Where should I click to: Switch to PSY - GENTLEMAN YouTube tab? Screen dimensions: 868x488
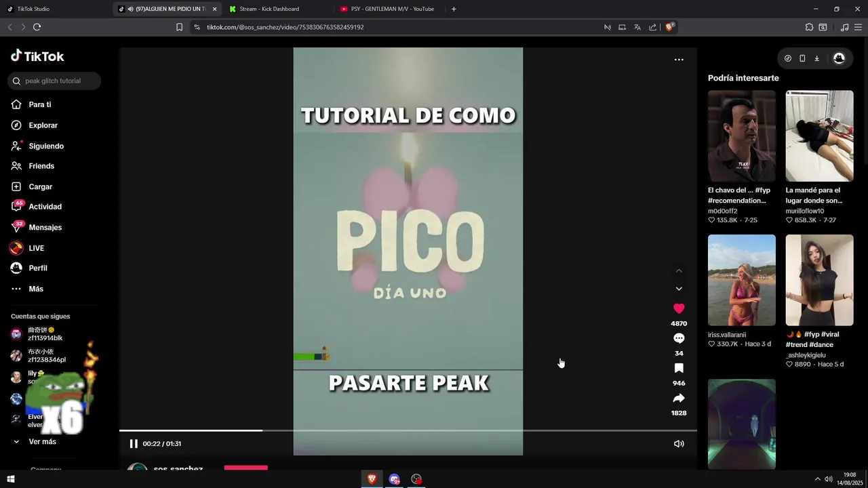tap(387, 9)
